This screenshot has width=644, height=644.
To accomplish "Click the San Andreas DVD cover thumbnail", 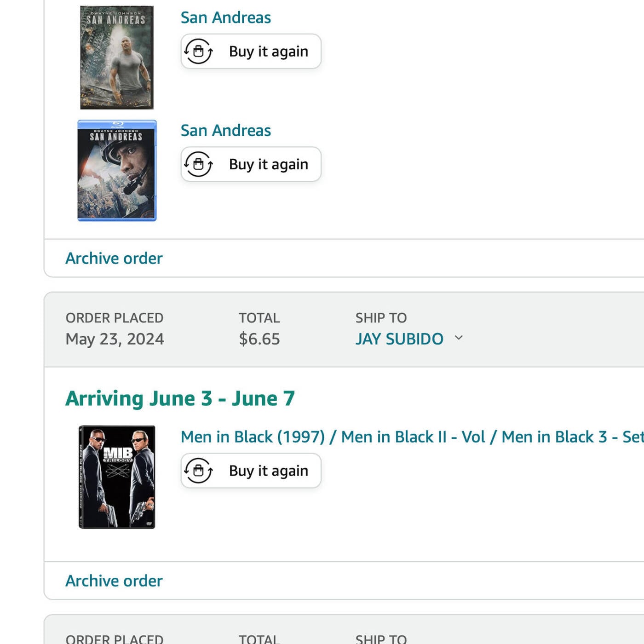I will [117, 57].
